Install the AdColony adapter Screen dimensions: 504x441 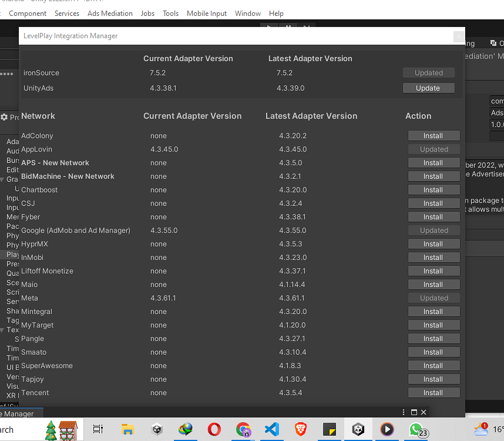pyautogui.click(x=434, y=135)
